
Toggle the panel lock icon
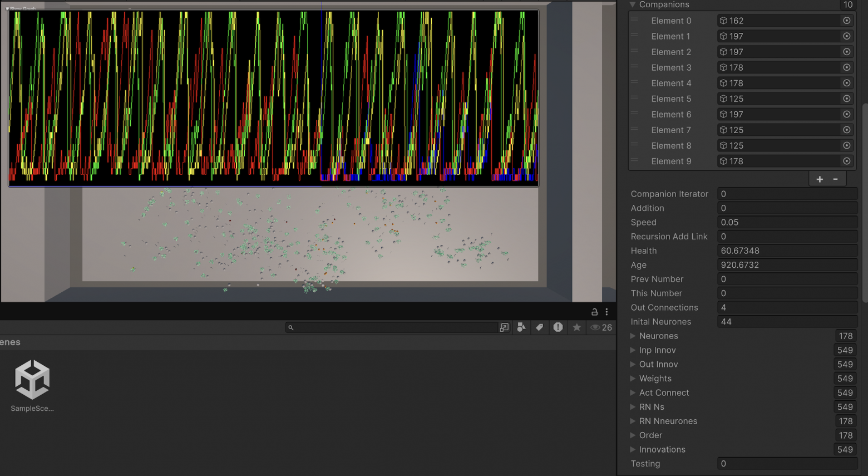coord(594,312)
